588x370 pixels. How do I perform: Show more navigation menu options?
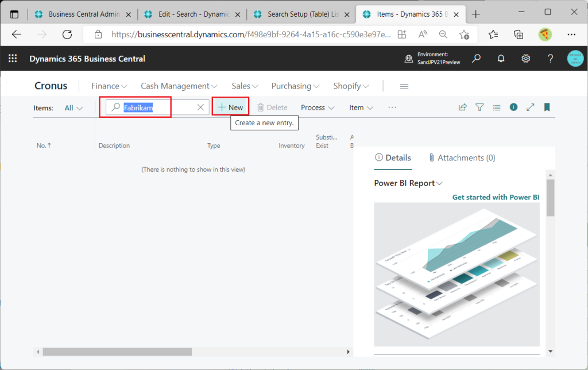[x=404, y=86]
